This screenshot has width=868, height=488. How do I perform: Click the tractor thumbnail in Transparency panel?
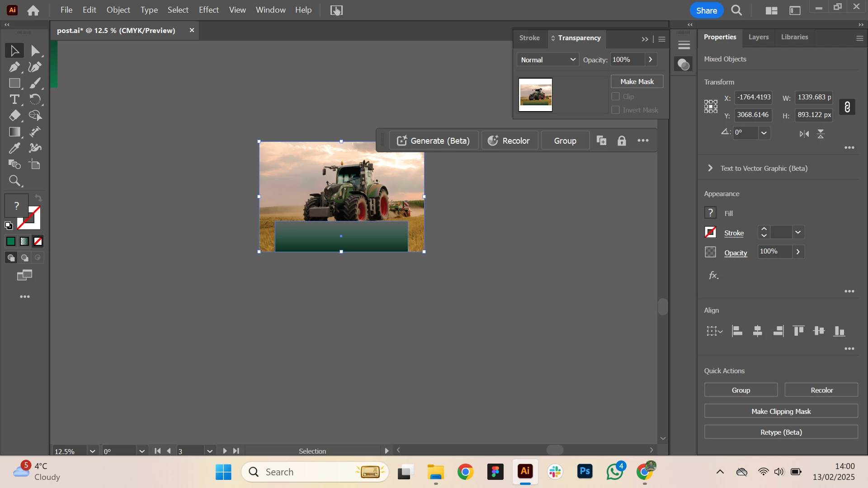[x=535, y=95]
